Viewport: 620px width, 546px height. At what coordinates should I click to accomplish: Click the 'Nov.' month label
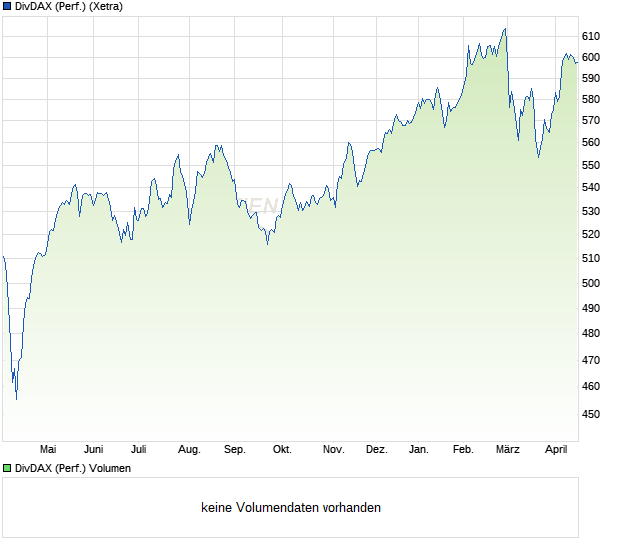click(x=333, y=449)
